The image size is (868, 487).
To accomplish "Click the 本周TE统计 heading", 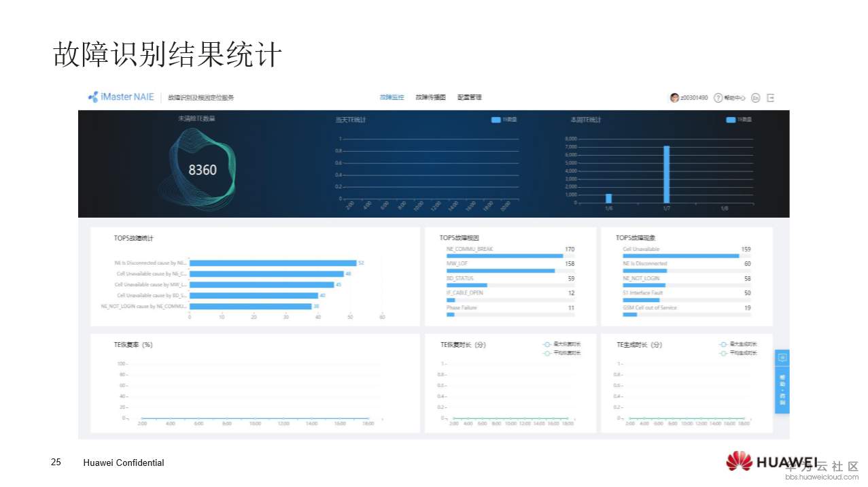I will point(586,120).
